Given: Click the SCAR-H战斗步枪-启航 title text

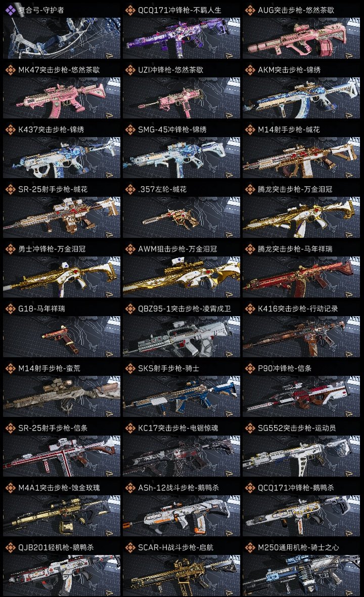Looking at the screenshot, I should point(176,547).
